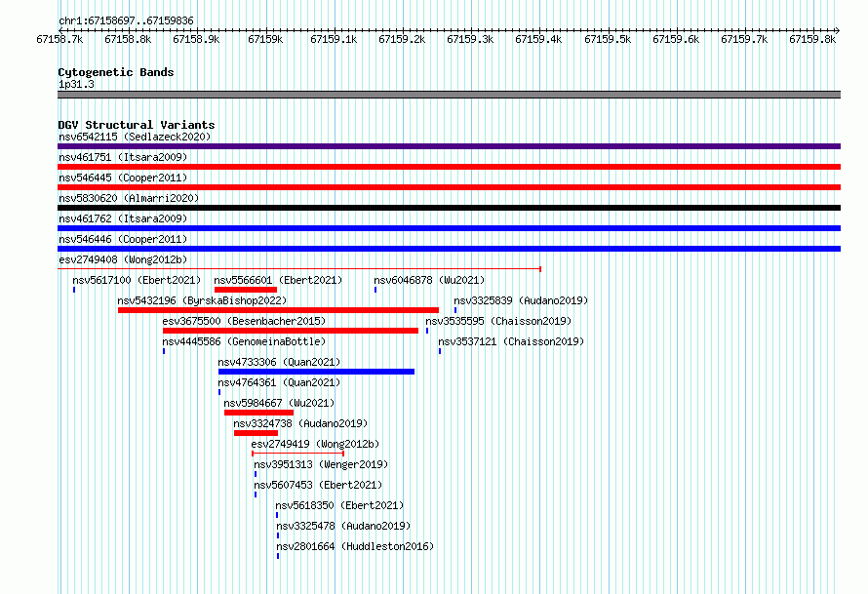
Task: Click the 67159.8k ruler position
Action: tap(812, 39)
